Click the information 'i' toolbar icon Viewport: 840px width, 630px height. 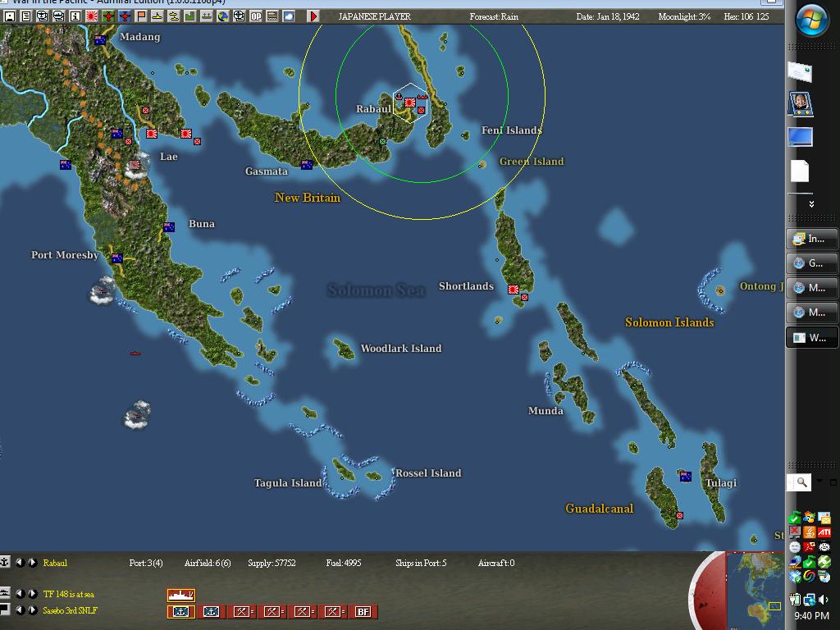(75, 16)
